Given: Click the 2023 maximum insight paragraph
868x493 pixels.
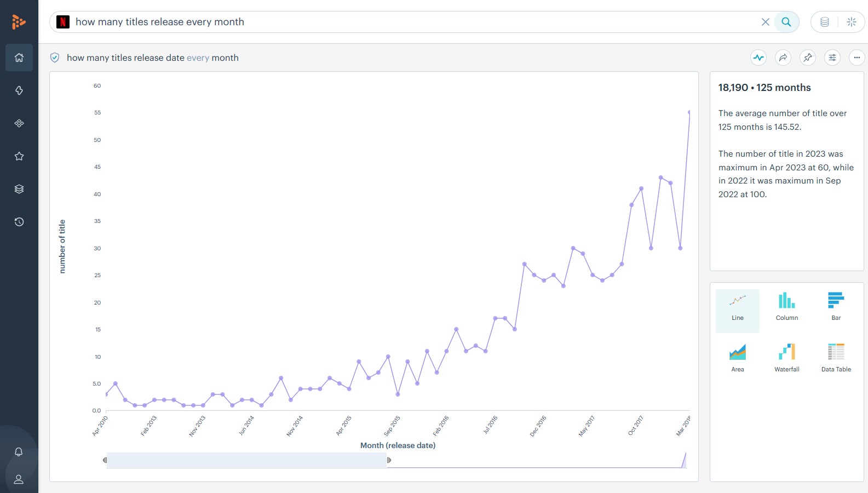Looking at the screenshot, I should click(x=786, y=174).
